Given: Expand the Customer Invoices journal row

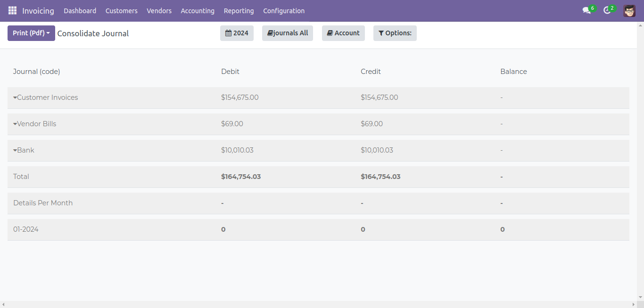Looking at the screenshot, I should pos(45,97).
